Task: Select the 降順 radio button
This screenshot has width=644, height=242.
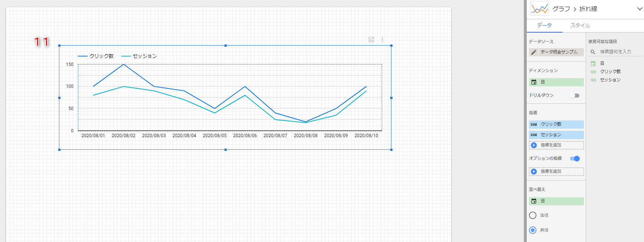Action: [x=533, y=215]
